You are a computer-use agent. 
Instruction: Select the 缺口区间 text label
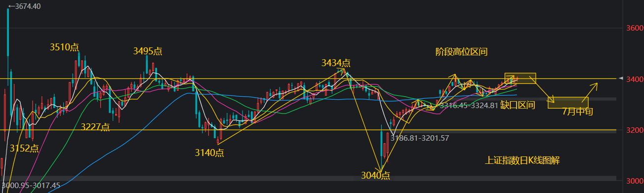[x=518, y=105]
